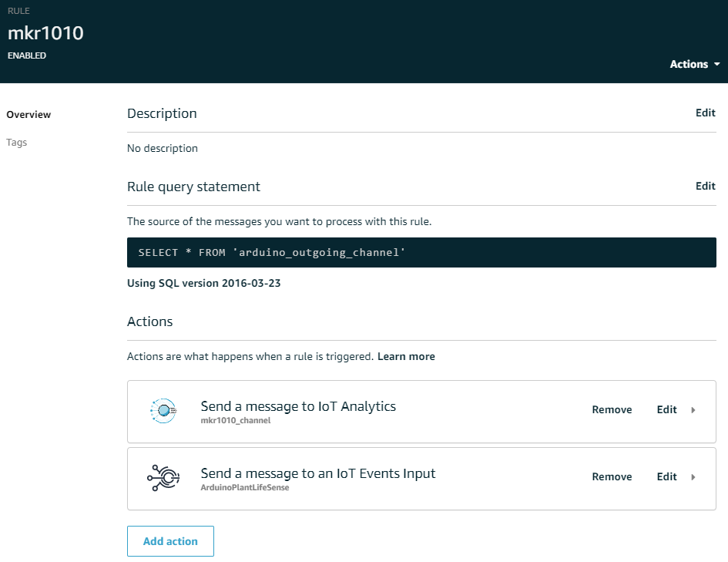Edit the IoT Events Input action

(666, 476)
